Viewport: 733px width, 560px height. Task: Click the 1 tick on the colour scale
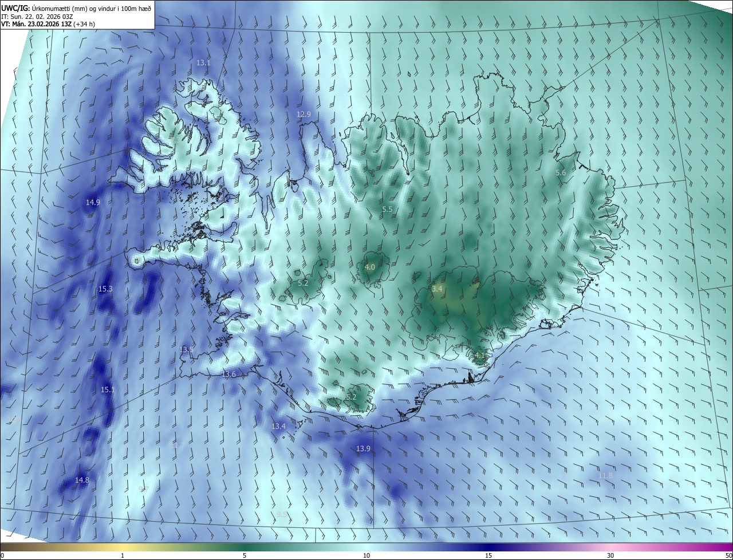pyautogui.click(x=123, y=556)
